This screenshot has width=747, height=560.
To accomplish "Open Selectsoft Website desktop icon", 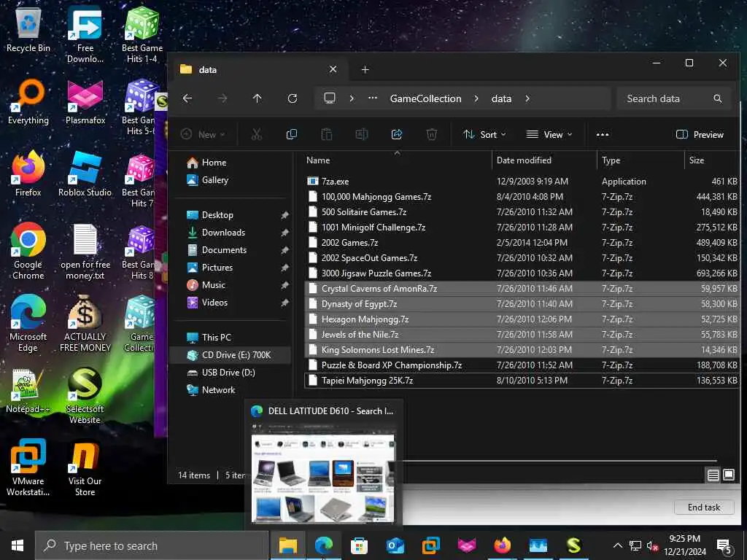I will [85, 396].
